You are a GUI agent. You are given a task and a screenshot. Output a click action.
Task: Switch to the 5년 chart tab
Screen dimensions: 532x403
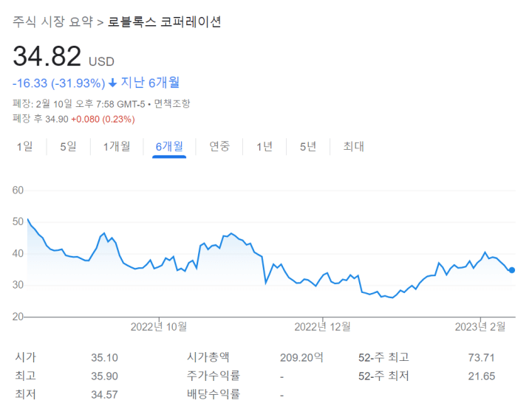(308, 146)
